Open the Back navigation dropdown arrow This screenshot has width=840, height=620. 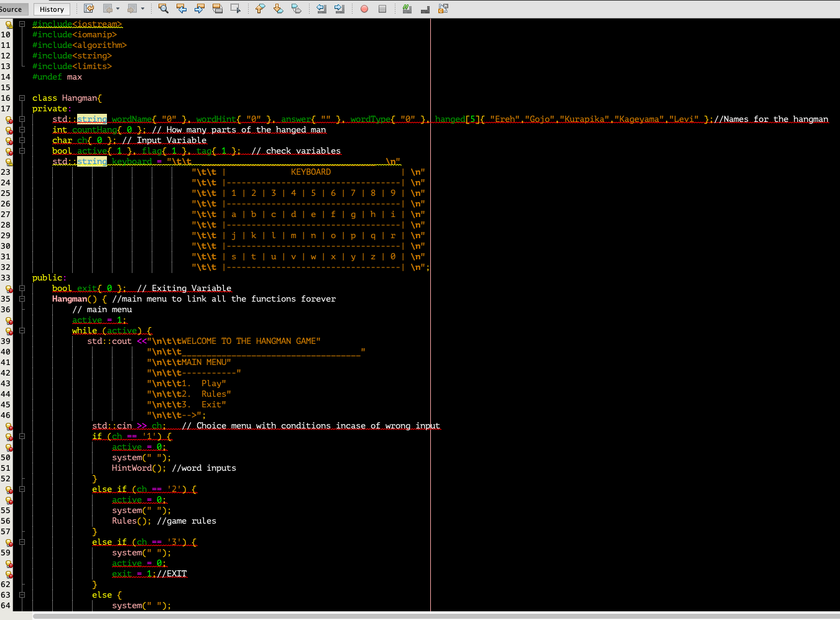118,9
